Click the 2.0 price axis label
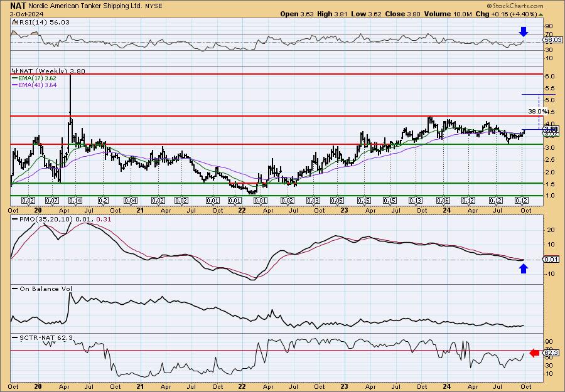This screenshot has width=565, height=392. pyautogui.click(x=549, y=172)
